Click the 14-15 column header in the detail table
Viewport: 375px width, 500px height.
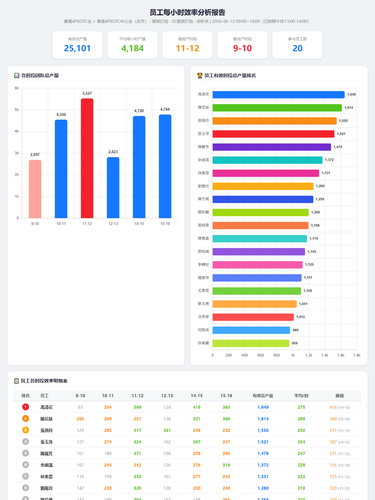(x=197, y=396)
